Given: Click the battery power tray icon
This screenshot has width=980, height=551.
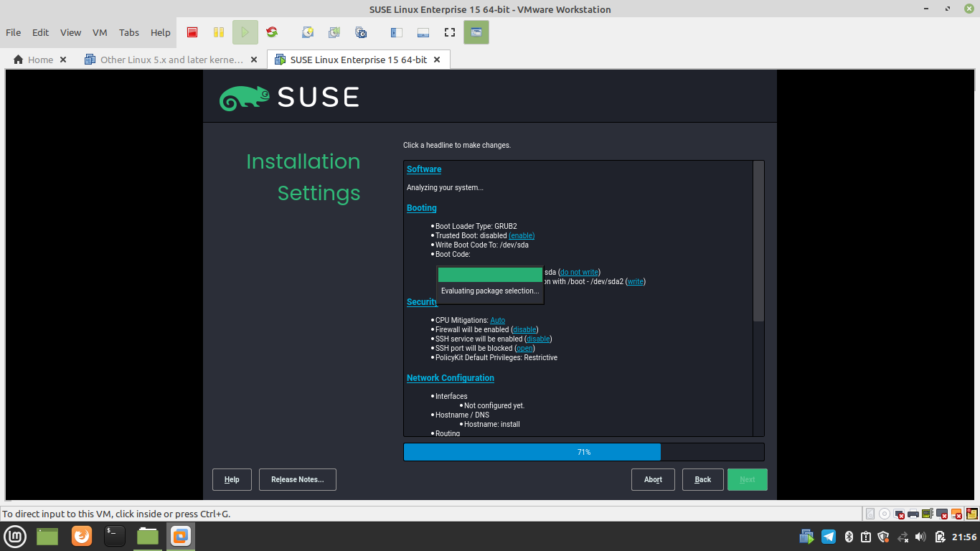Looking at the screenshot, I should coord(939,536).
